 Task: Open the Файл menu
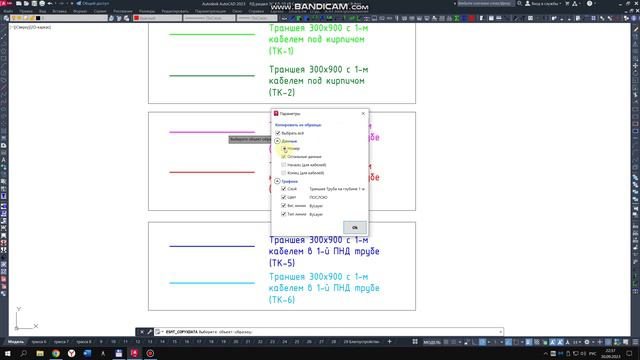(x=8, y=11)
